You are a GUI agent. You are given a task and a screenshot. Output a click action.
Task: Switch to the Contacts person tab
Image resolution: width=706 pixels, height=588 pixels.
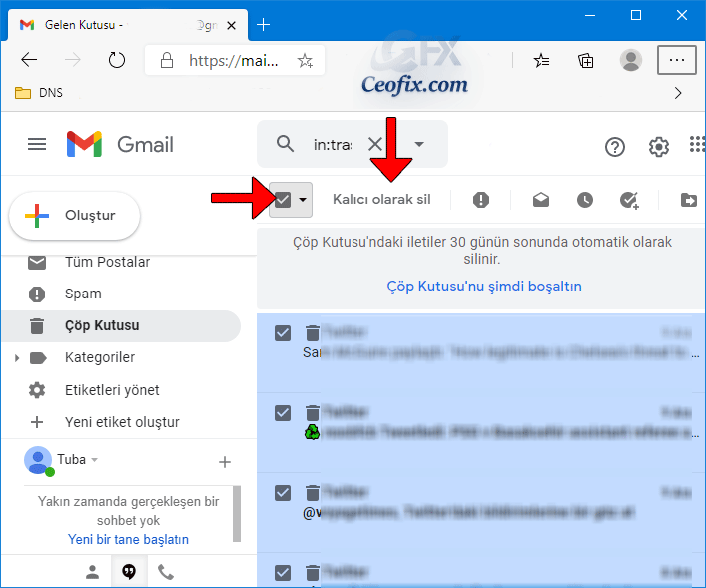coord(92,572)
